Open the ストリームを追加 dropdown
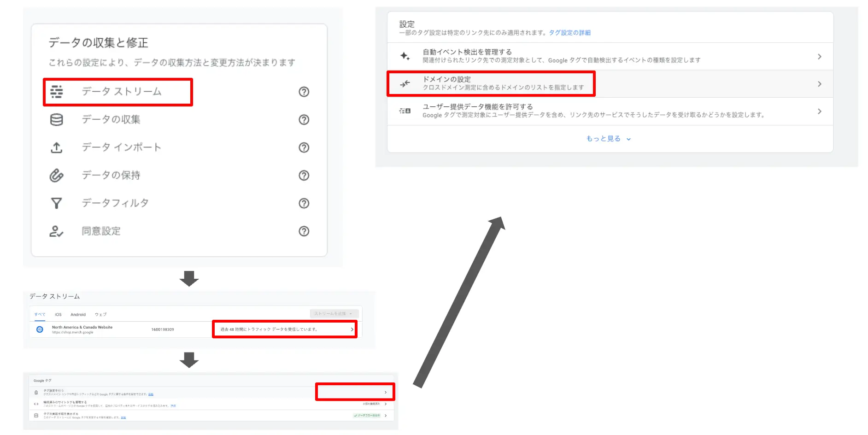 pos(334,314)
